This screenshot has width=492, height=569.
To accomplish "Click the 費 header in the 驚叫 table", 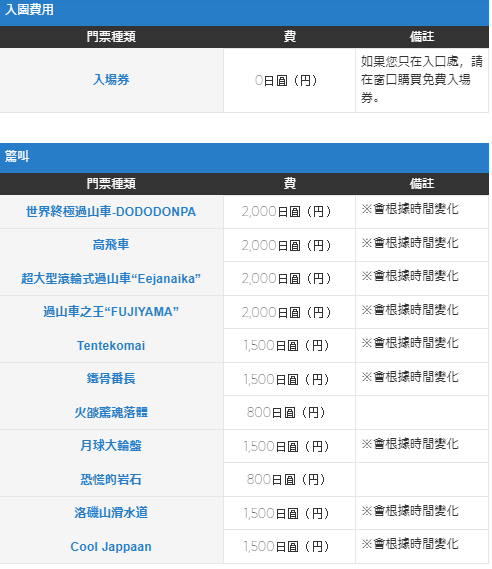I will [290, 184].
